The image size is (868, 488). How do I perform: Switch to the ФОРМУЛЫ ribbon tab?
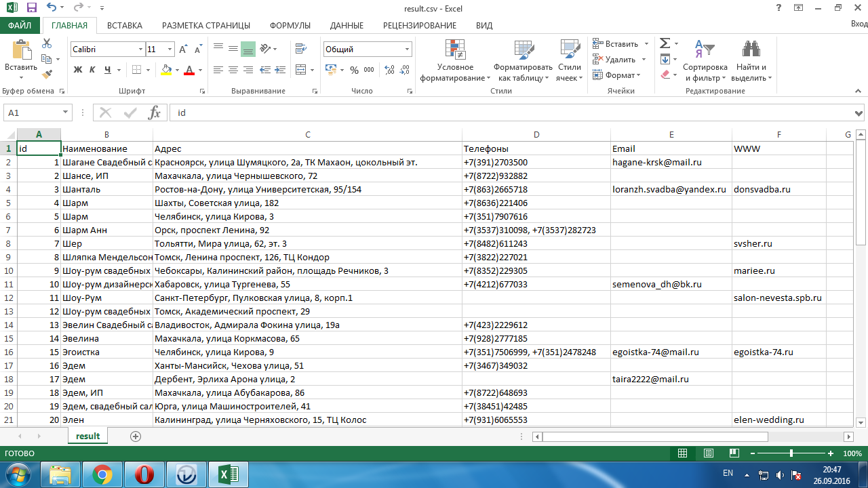(290, 25)
